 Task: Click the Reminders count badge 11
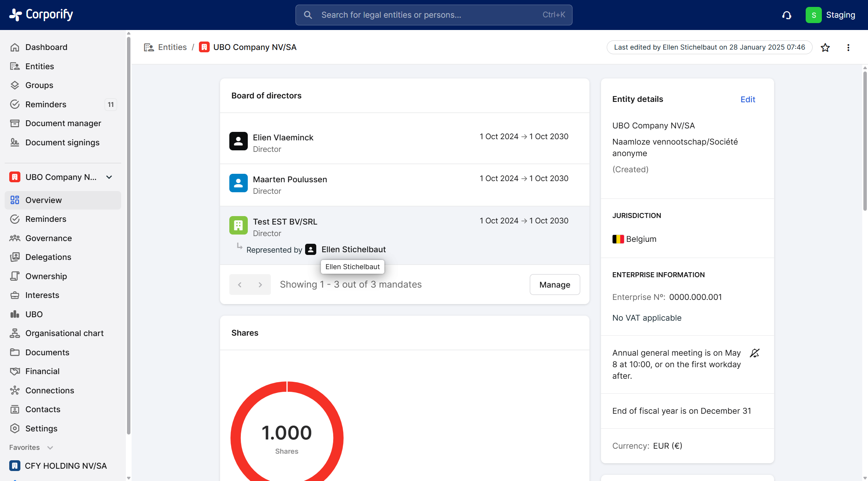coord(111,105)
